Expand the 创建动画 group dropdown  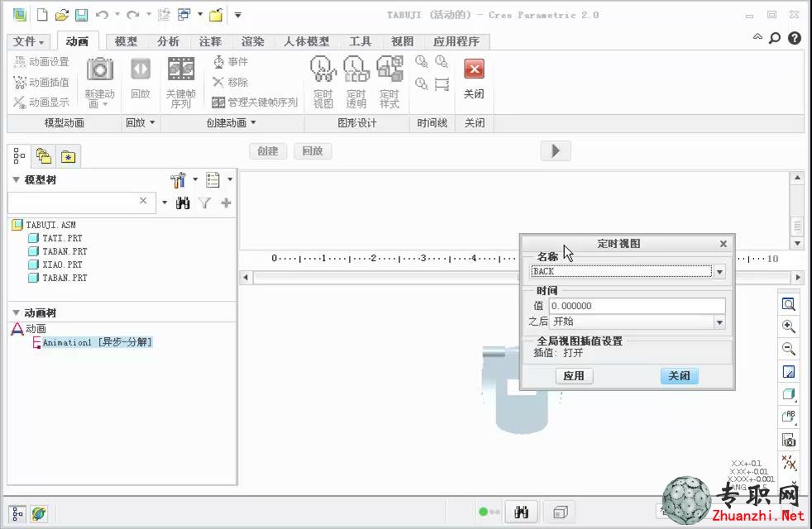pos(232,122)
